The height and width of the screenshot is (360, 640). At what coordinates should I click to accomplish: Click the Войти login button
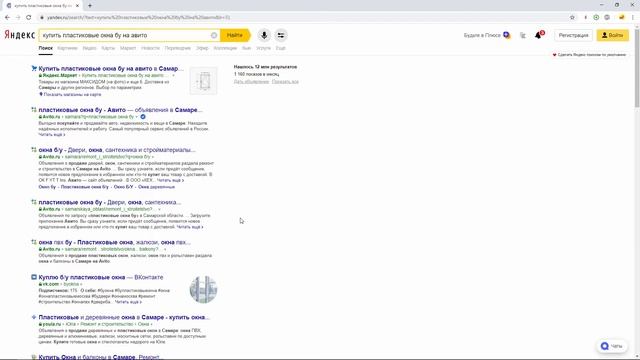(x=613, y=36)
